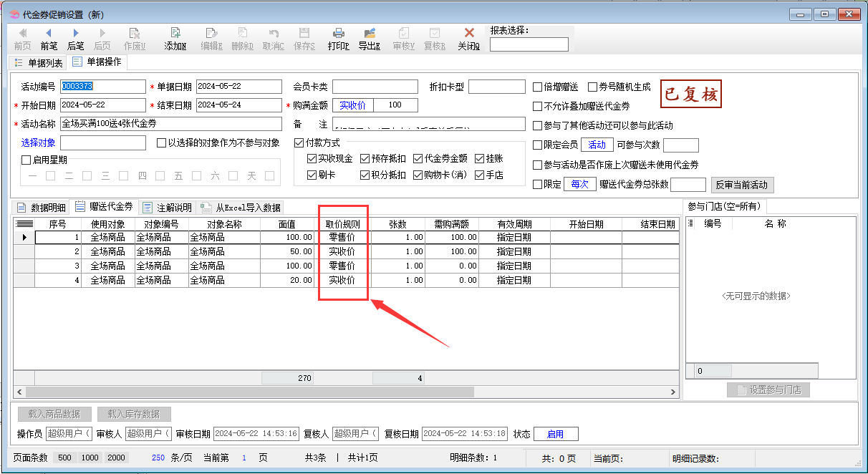This screenshot has width=868, height=474.
Task: Open the 从Excel导入数据 tab
Action: [241, 208]
